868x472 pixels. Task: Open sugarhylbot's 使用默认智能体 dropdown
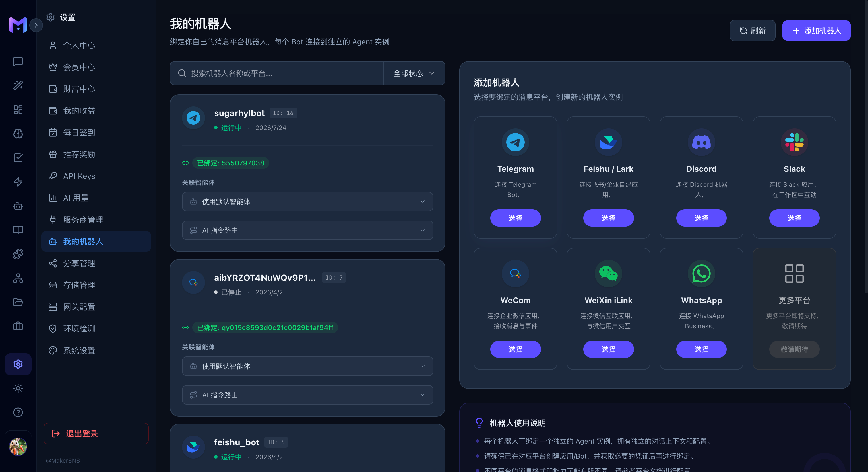(x=307, y=202)
